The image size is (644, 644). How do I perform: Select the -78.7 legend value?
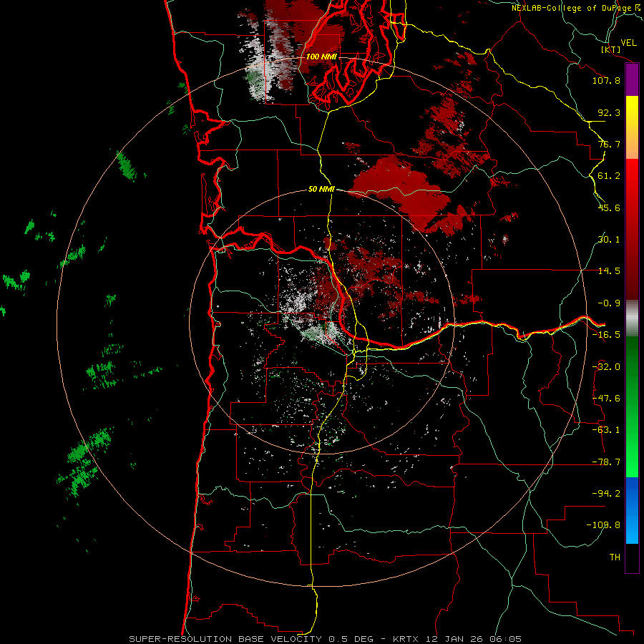pos(606,462)
